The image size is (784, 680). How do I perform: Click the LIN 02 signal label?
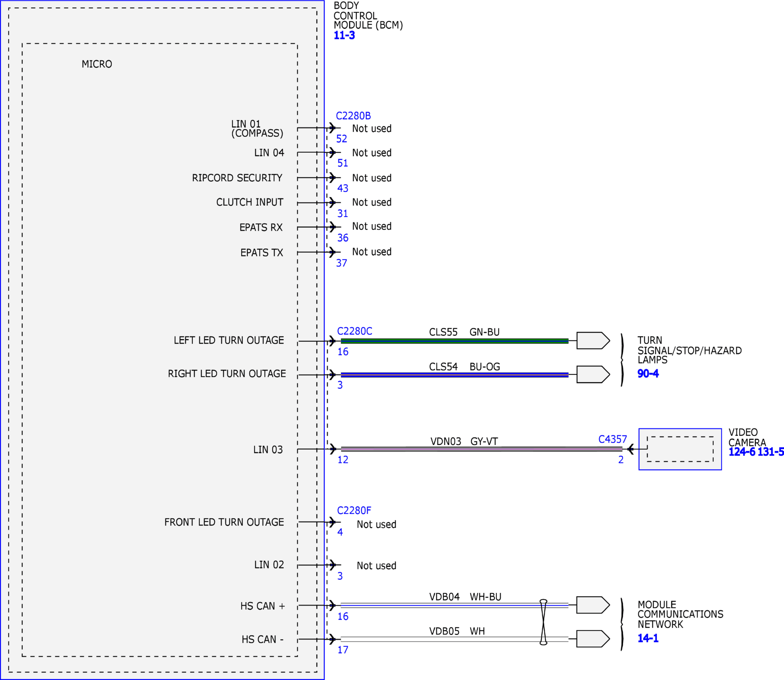click(x=269, y=564)
